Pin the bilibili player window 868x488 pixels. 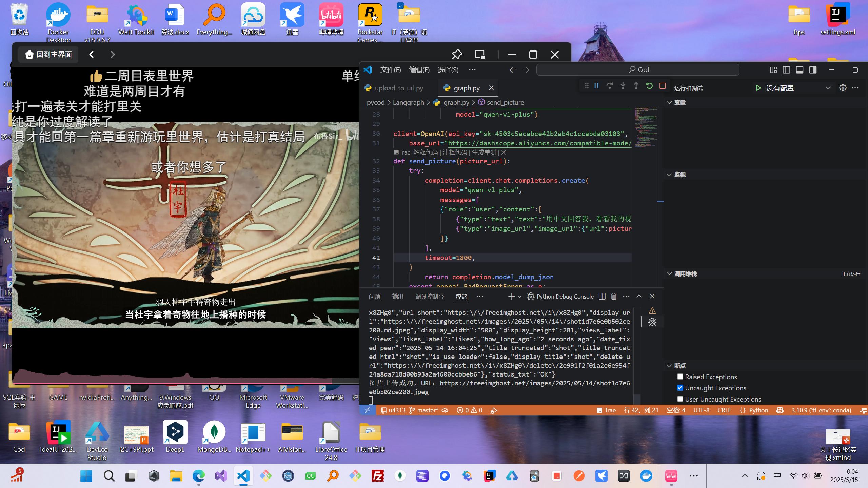457,55
